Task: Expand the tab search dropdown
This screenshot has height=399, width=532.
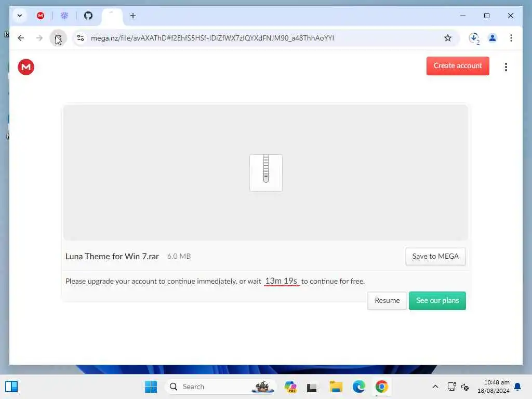Action: coord(20,16)
